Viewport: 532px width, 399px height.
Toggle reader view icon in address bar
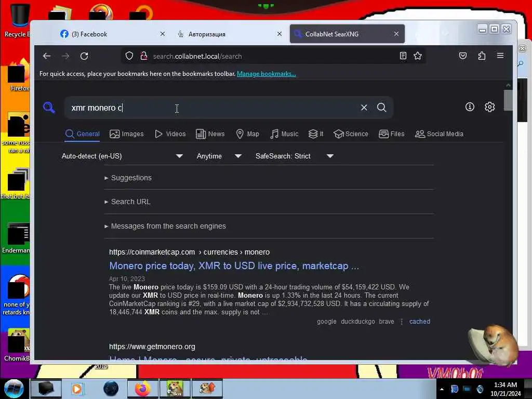(x=403, y=56)
